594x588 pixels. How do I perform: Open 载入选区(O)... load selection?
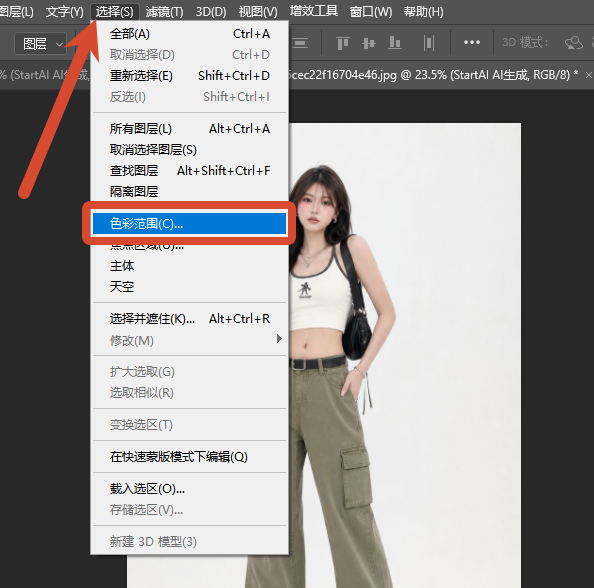(189, 489)
